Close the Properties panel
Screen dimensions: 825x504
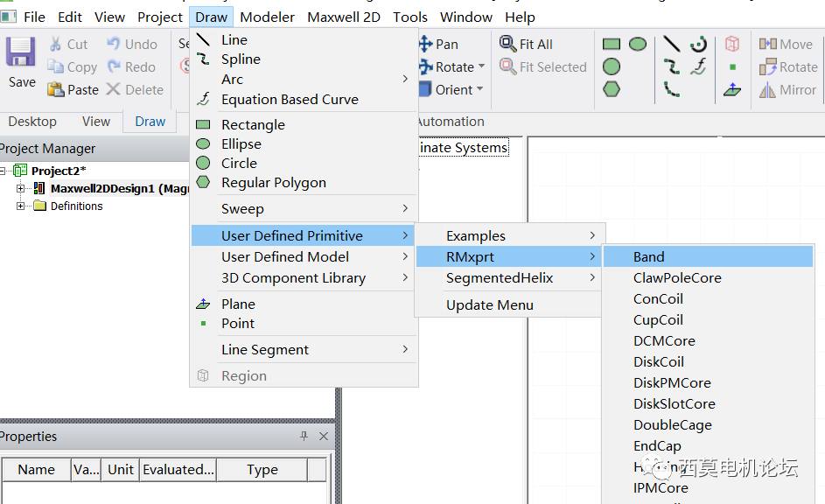(x=324, y=436)
